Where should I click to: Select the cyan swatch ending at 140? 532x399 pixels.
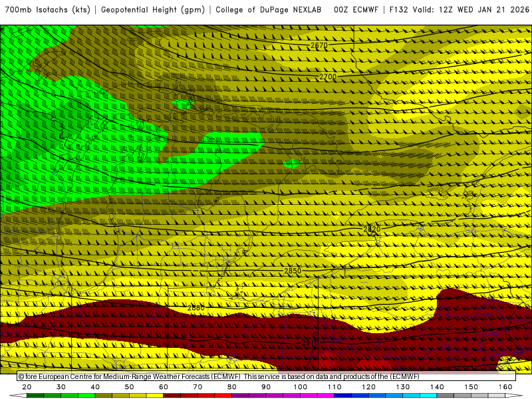(x=428, y=396)
